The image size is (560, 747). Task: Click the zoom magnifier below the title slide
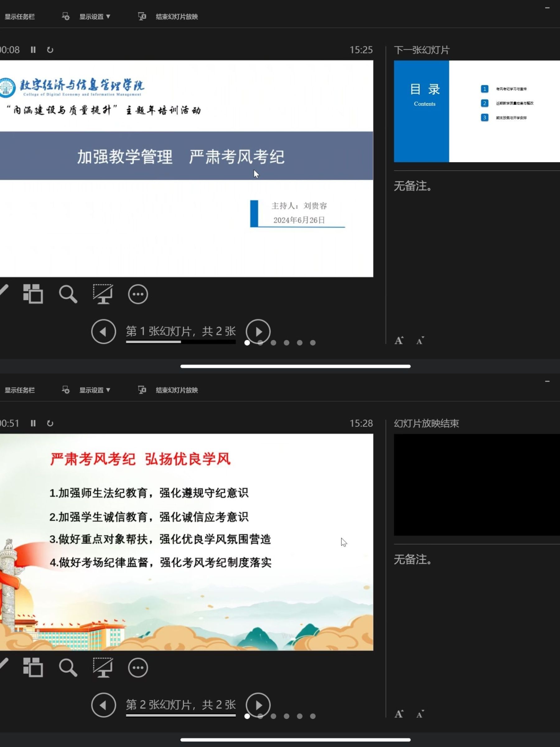coord(68,294)
